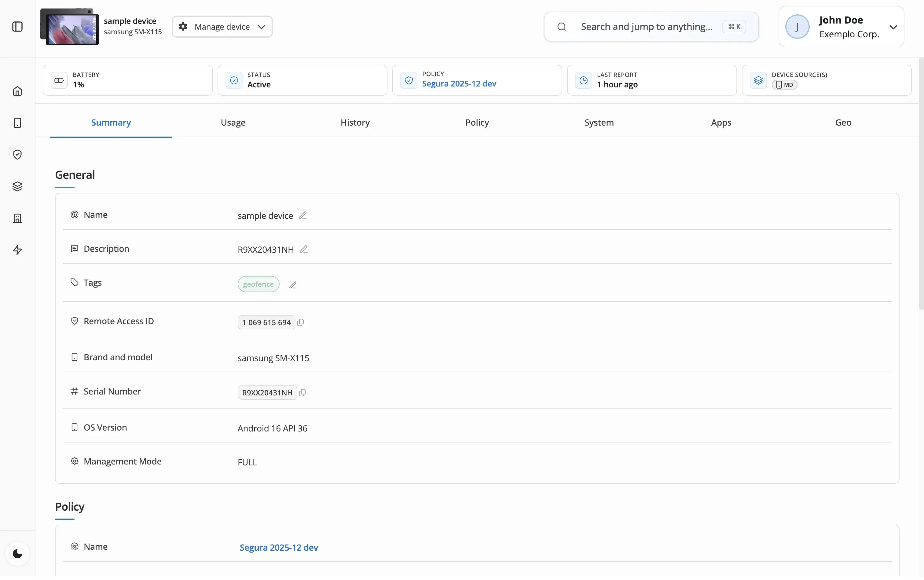Screen dimensions: 924x580
Task: Copy the serial number
Action: (302, 392)
